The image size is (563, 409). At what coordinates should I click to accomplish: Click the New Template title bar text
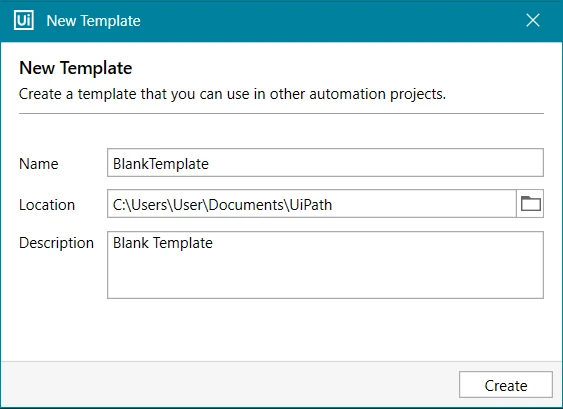click(93, 21)
